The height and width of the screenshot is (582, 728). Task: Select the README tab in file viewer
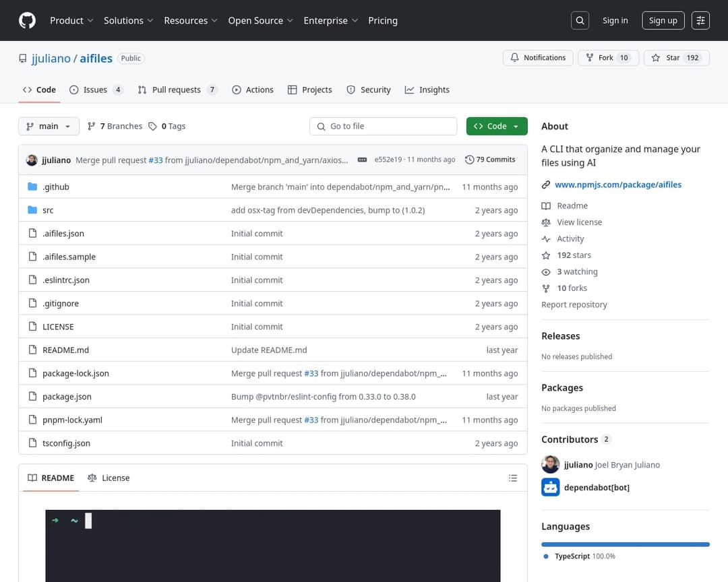pos(51,478)
